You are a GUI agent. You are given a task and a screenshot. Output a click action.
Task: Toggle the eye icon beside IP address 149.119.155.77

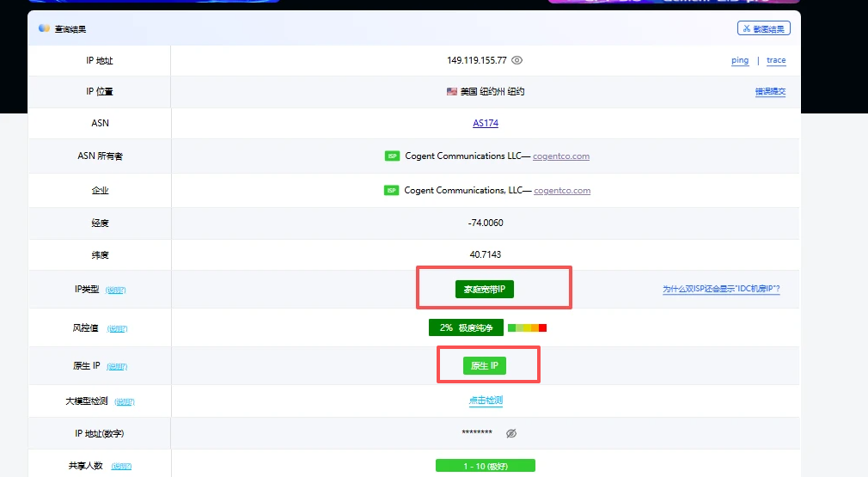tap(517, 60)
